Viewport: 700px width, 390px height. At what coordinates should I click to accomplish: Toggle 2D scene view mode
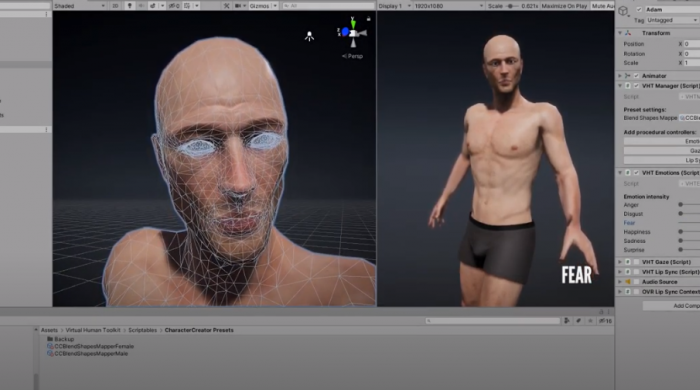(115, 6)
